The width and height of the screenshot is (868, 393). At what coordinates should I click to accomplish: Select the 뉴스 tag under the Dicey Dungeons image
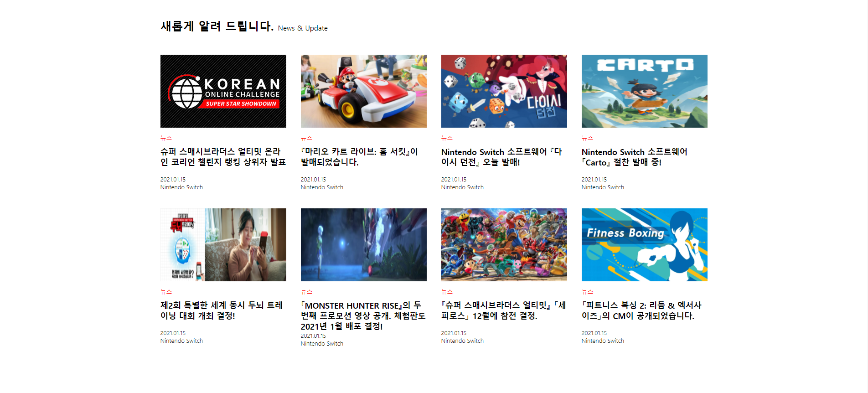pos(447,138)
